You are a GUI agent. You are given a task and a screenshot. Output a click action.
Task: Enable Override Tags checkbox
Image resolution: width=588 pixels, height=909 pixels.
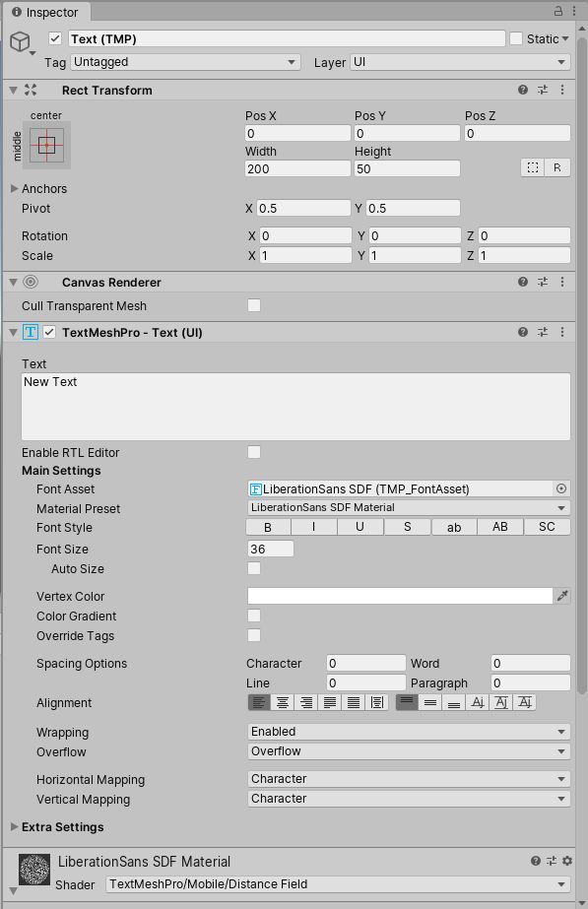point(254,635)
